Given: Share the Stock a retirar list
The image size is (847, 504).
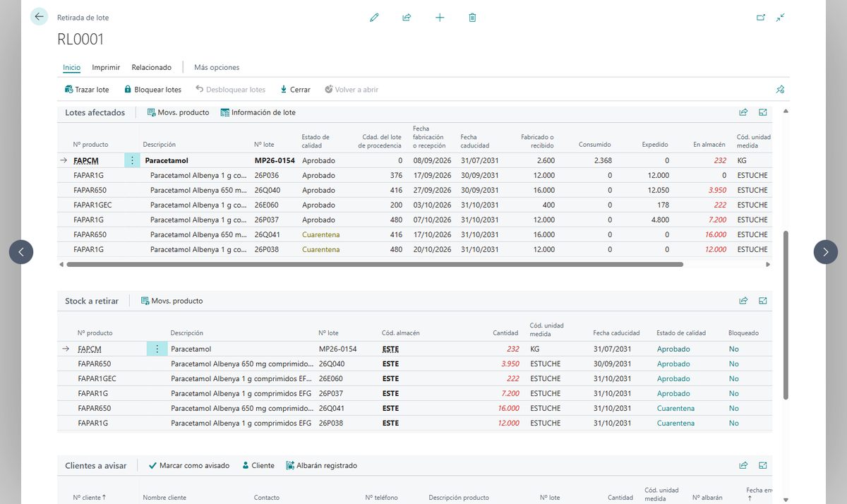Looking at the screenshot, I should click(x=743, y=301).
